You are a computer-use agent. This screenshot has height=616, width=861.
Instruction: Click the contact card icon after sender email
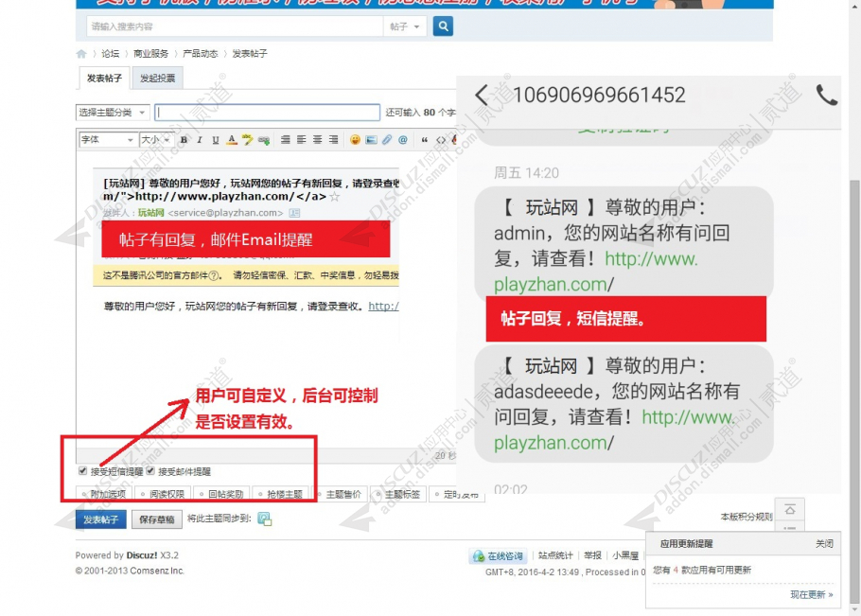[x=295, y=213]
